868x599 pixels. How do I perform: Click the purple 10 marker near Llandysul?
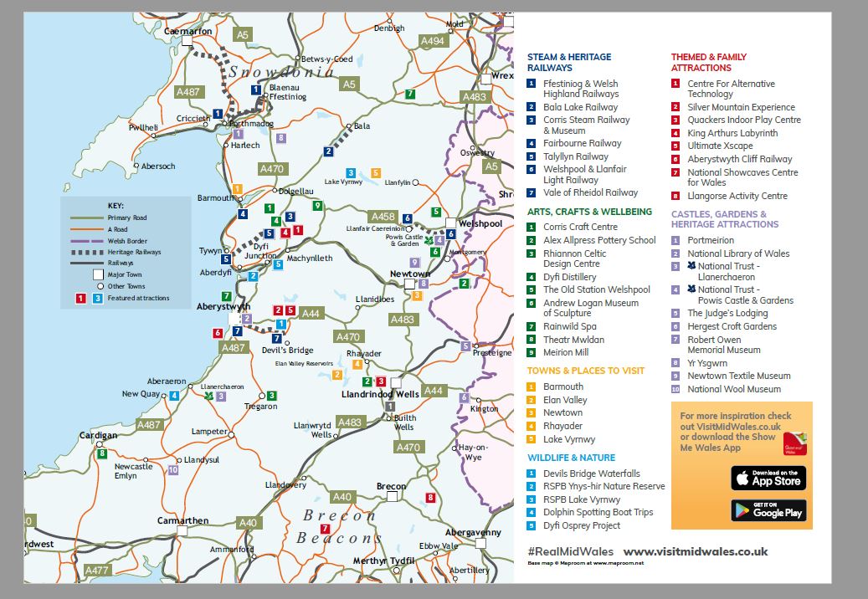(x=172, y=470)
